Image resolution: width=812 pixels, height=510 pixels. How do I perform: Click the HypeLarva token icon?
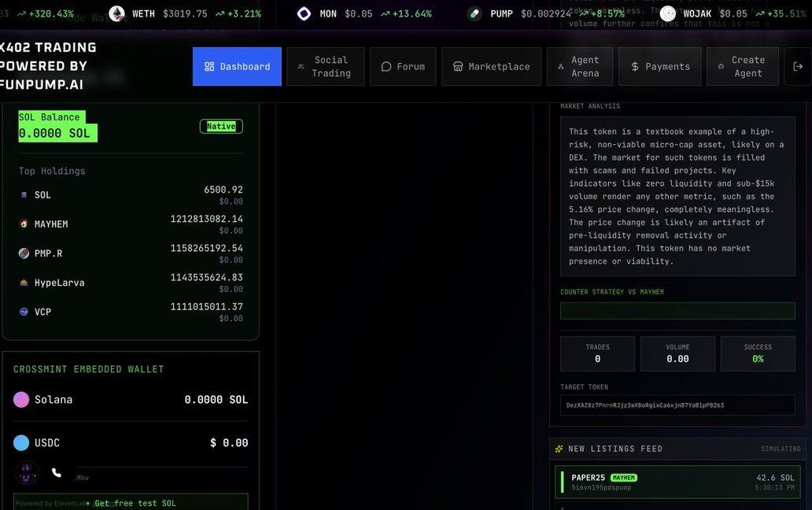coord(24,283)
